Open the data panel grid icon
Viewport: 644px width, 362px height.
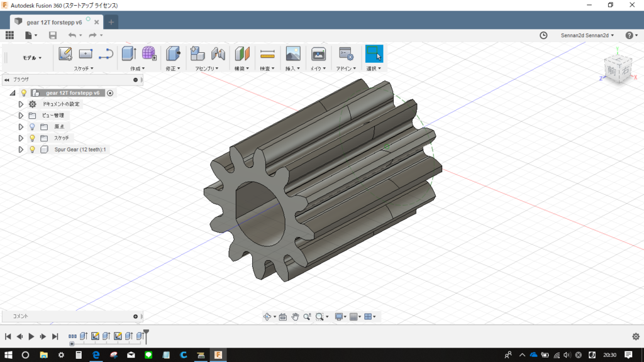pyautogui.click(x=9, y=35)
